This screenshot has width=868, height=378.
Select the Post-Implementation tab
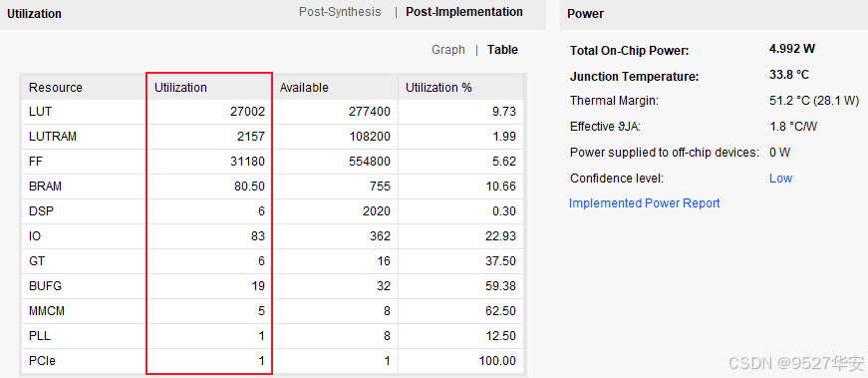click(x=463, y=12)
